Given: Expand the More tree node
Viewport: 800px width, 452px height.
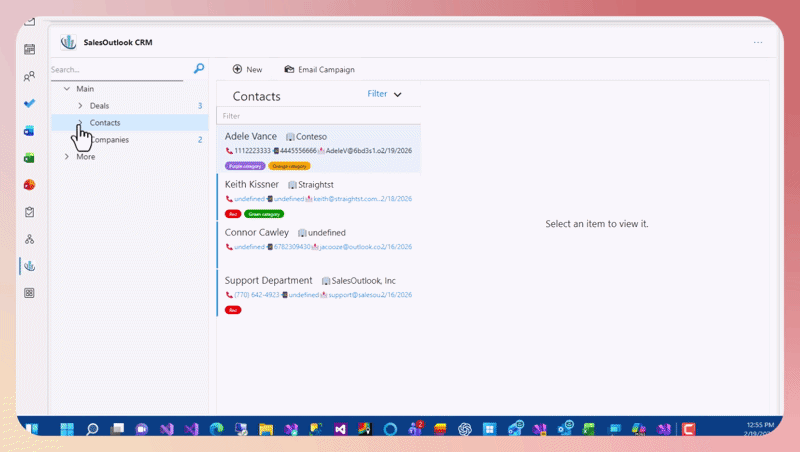Looking at the screenshot, I should click(67, 157).
